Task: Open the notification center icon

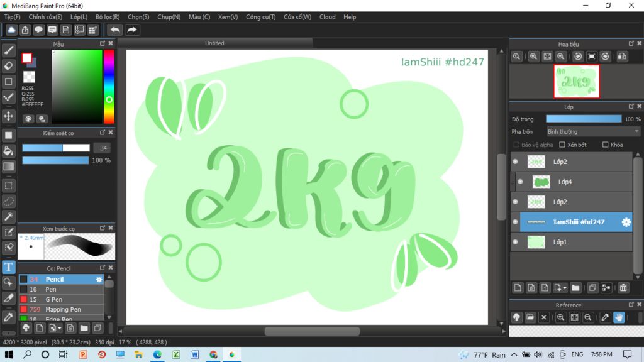Action: coord(627,354)
